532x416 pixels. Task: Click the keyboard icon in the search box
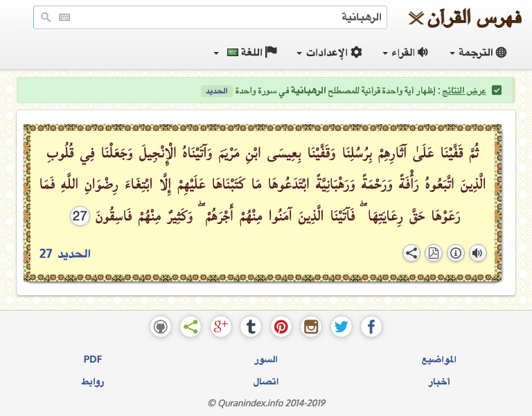64,17
